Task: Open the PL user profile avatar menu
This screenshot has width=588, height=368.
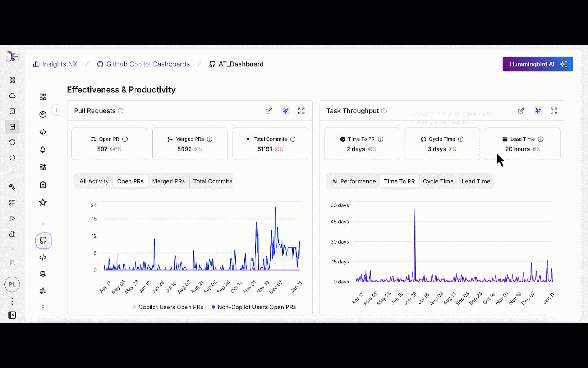Action: tap(12, 284)
